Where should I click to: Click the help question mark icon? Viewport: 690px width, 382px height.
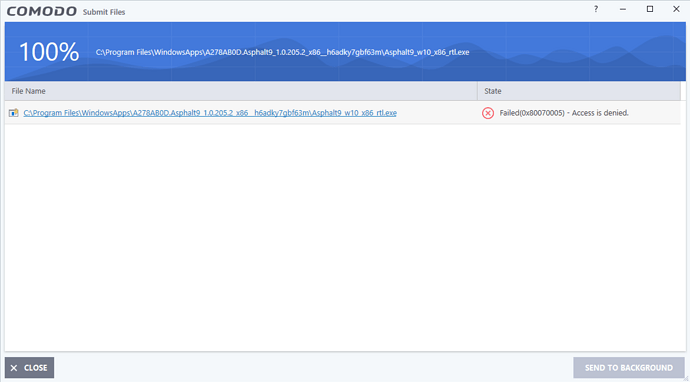coord(596,9)
